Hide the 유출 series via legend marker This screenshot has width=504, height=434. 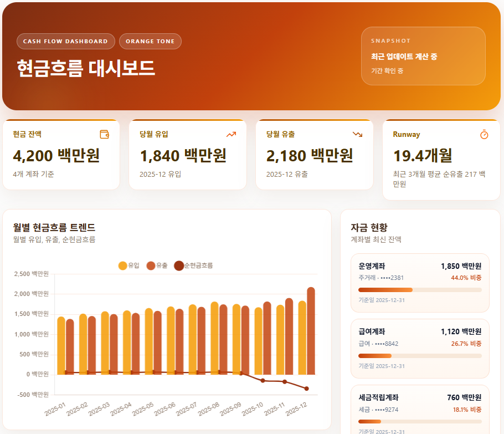pos(151,265)
